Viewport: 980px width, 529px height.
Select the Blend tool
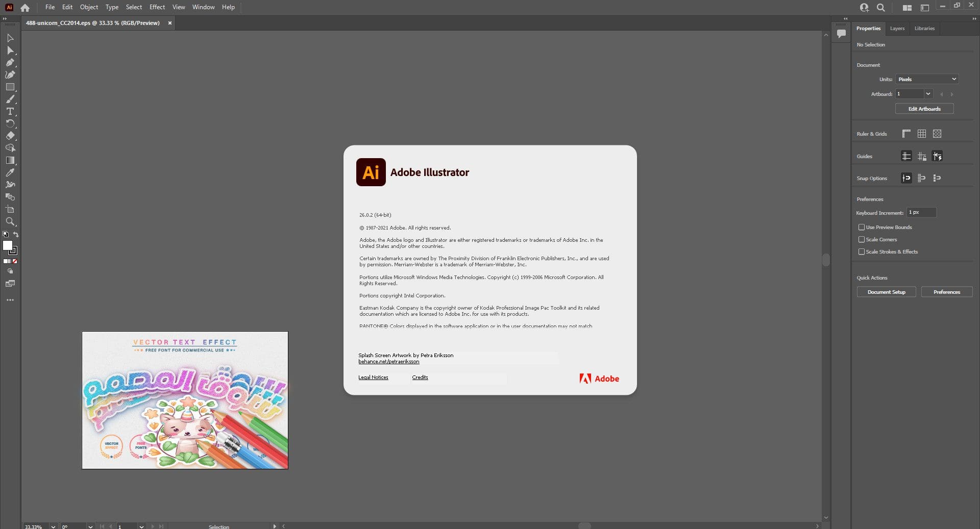tap(10, 197)
